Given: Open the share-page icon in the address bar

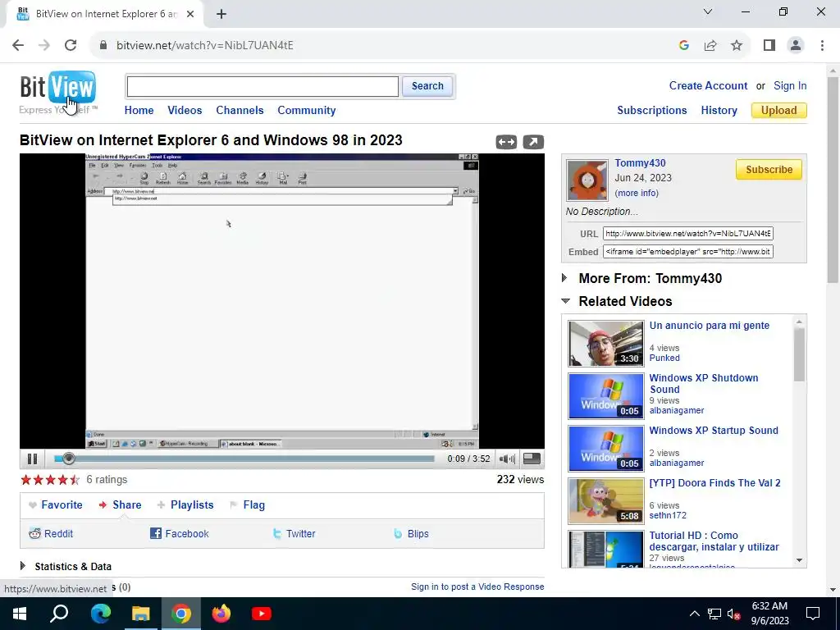Looking at the screenshot, I should tap(710, 46).
